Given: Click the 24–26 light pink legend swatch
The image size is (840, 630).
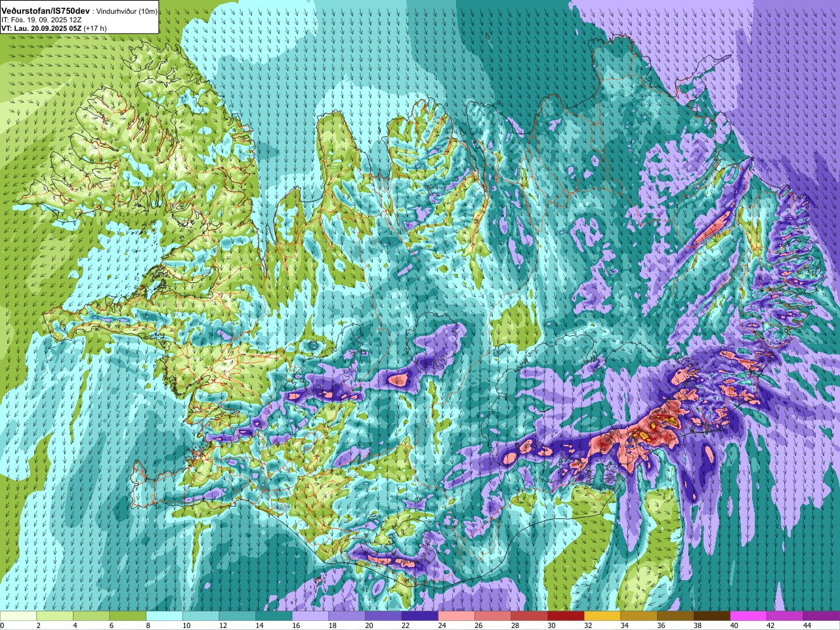Looking at the screenshot, I should 456,616.
